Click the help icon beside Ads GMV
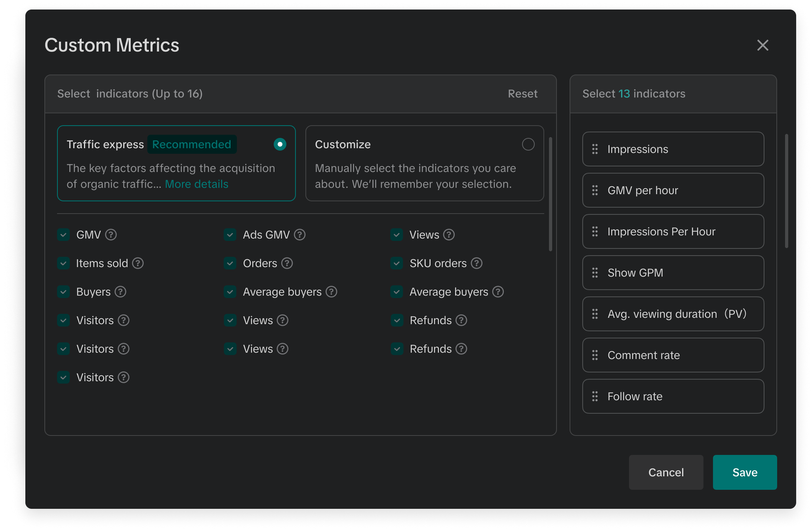 (x=300, y=235)
